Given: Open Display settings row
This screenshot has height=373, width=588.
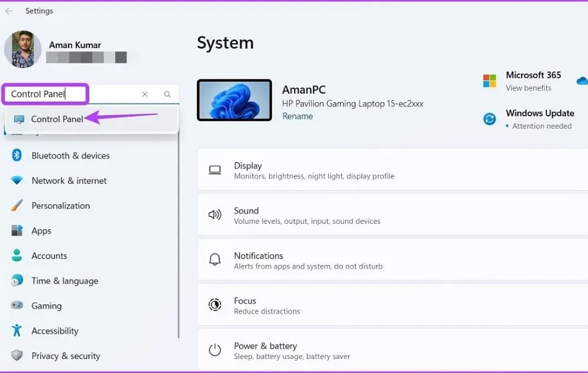Looking at the screenshot, I should pos(392,170).
